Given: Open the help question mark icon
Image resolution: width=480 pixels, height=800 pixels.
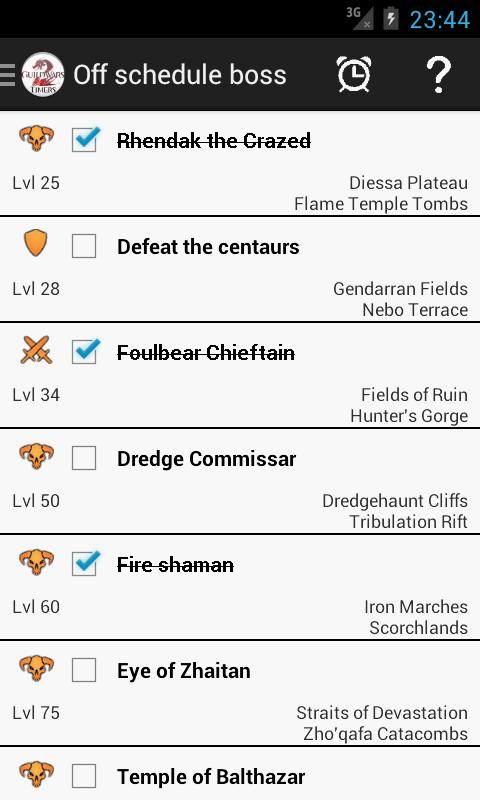Looking at the screenshot, I should coord(438,74).
